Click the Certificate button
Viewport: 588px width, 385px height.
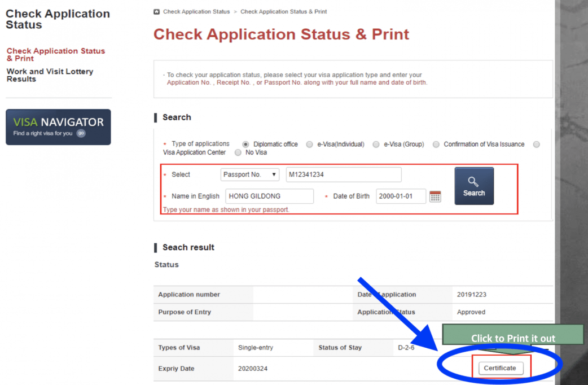[x=500, y=368]
